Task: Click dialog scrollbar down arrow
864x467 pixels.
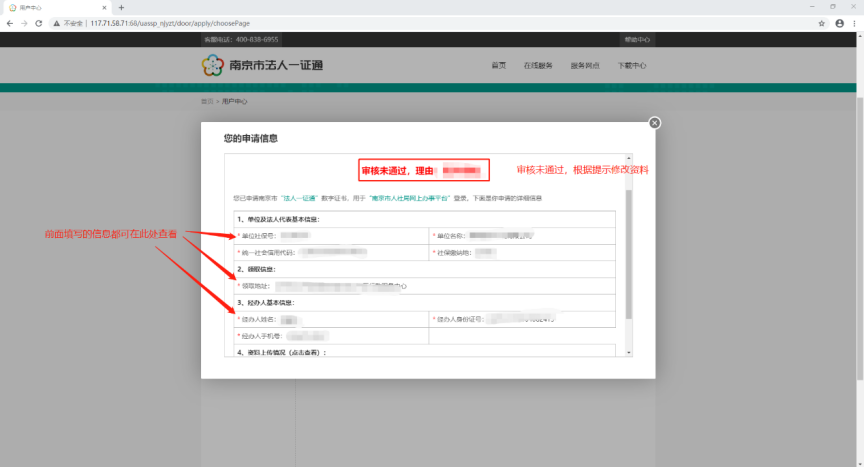Action: (628, 353)
